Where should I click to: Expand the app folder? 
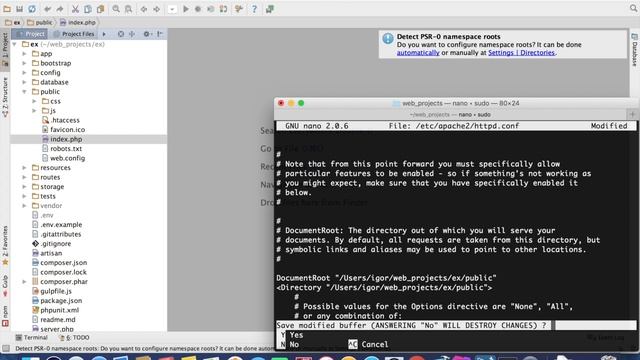pos(24,53)
